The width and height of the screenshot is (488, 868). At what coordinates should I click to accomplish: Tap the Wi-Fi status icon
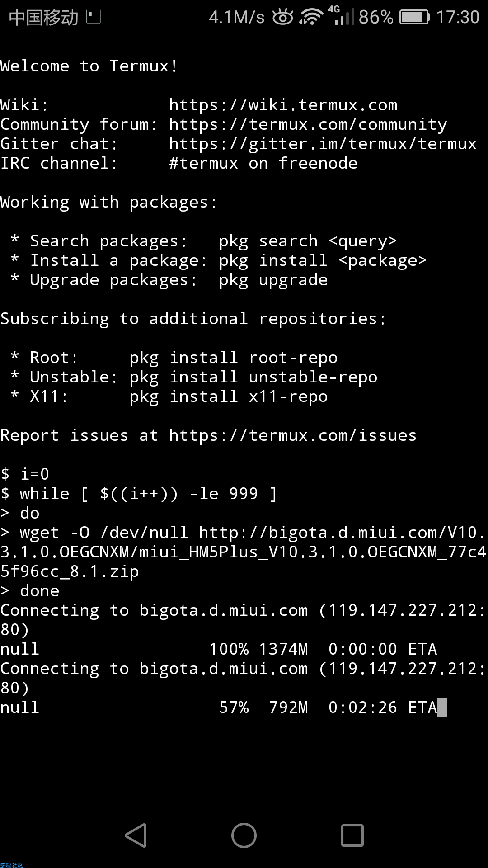tap(311, 17)
